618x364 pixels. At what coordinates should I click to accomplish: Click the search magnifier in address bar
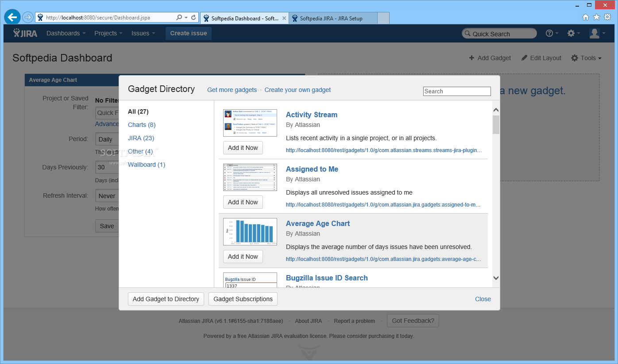point(179,18)
